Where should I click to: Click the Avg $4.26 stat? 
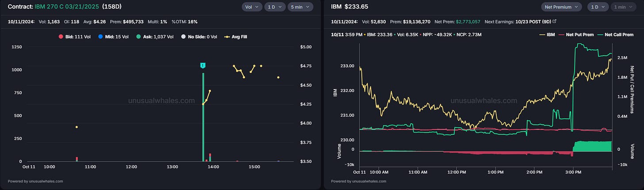coord(94,21)
